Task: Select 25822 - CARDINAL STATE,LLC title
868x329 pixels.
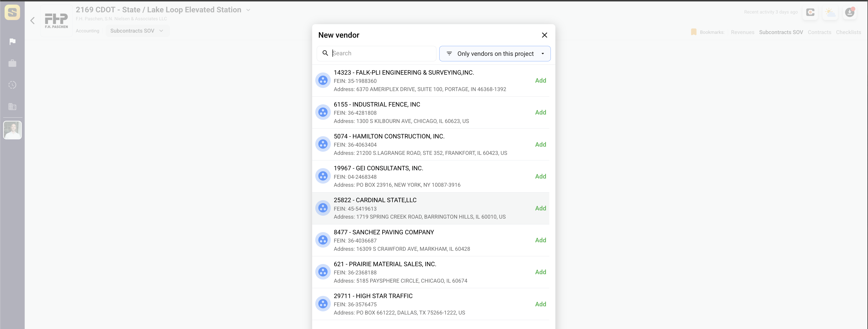Action: click(375, 200)
